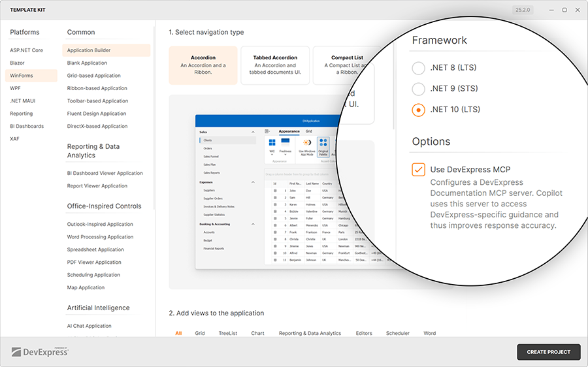Open BI Dashboard Viewer Application template
The height and width of the screenshot is (367, 588).
(x=105, y=173)
